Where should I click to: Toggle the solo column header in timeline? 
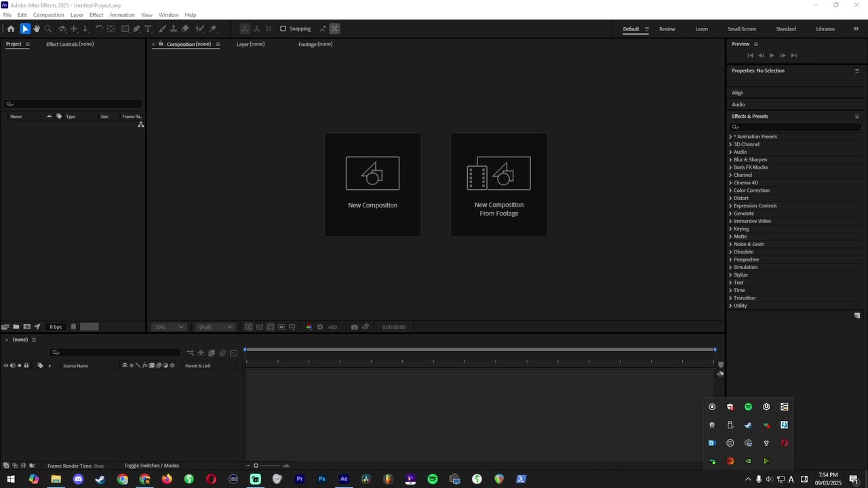[x=19, y=365]
